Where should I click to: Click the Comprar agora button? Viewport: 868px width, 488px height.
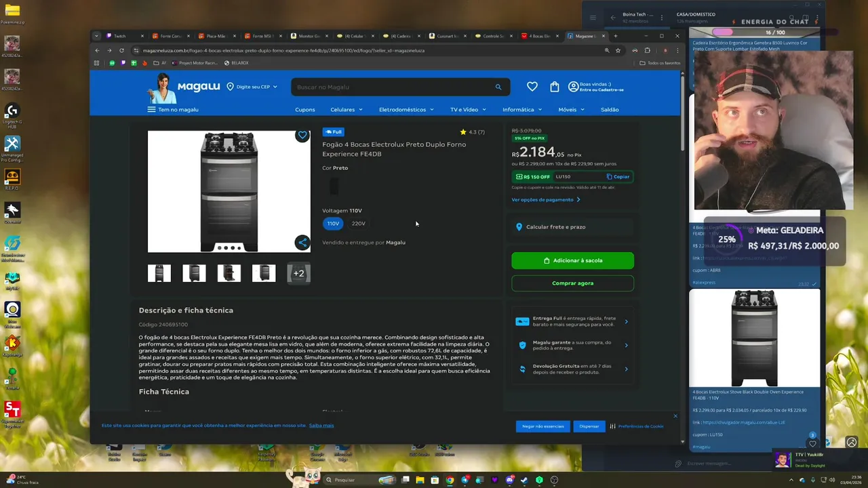pyautogui.click(x=572, y=283)
